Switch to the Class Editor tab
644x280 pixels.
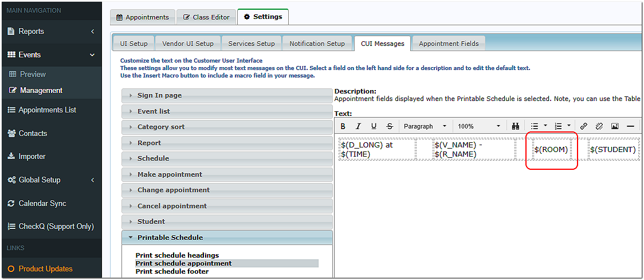point(206,17)
